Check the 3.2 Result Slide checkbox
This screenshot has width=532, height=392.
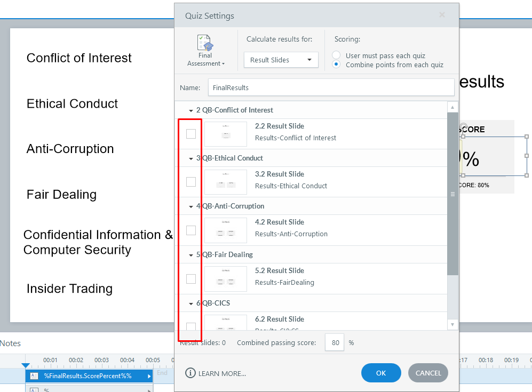191,182
